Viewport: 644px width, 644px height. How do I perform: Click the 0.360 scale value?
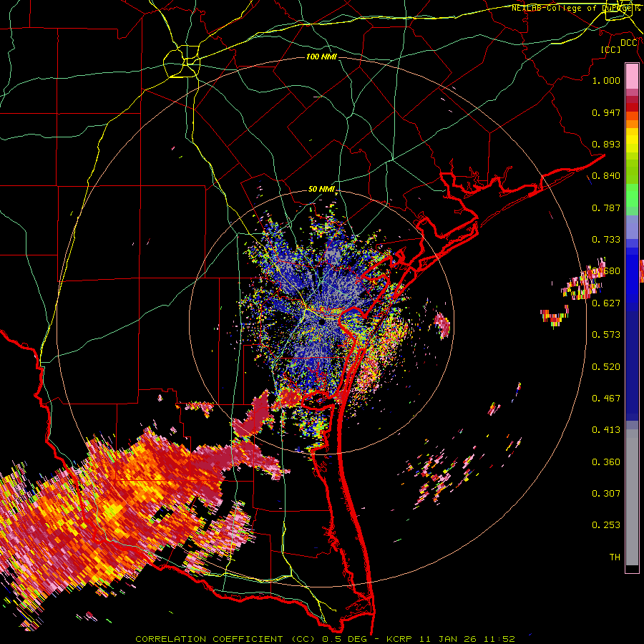point(606,462)
